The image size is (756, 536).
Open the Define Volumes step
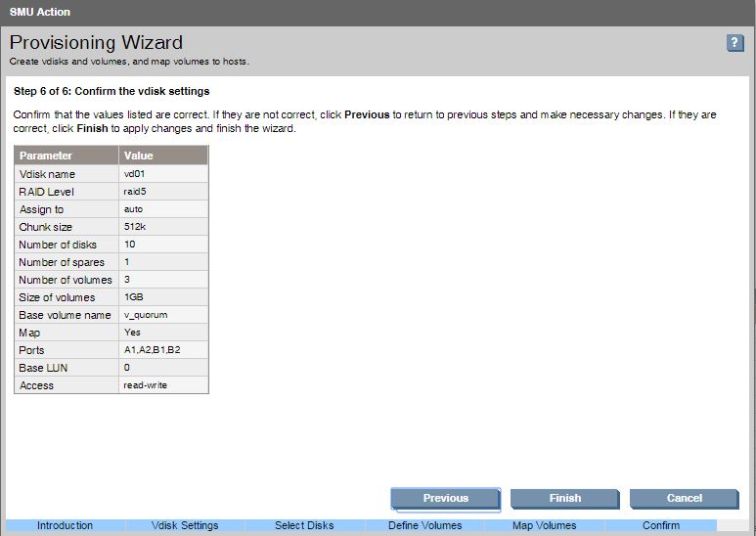(x=423, y=526)
